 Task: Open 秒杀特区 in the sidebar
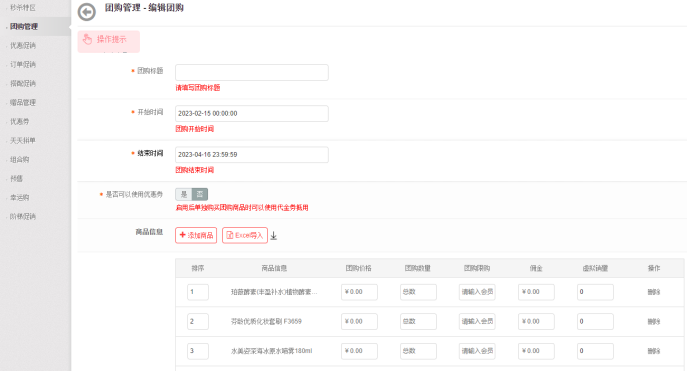coord(23,7)
